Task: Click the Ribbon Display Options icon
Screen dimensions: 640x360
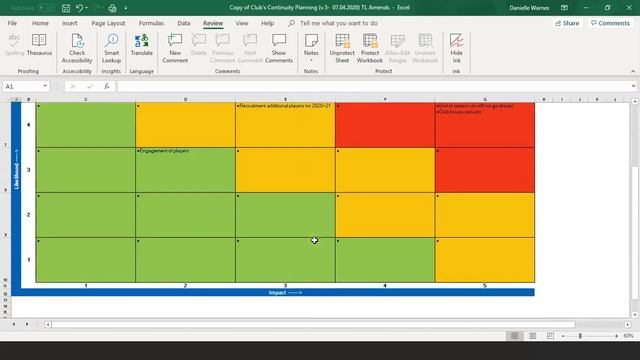Action: click(564, 8)
